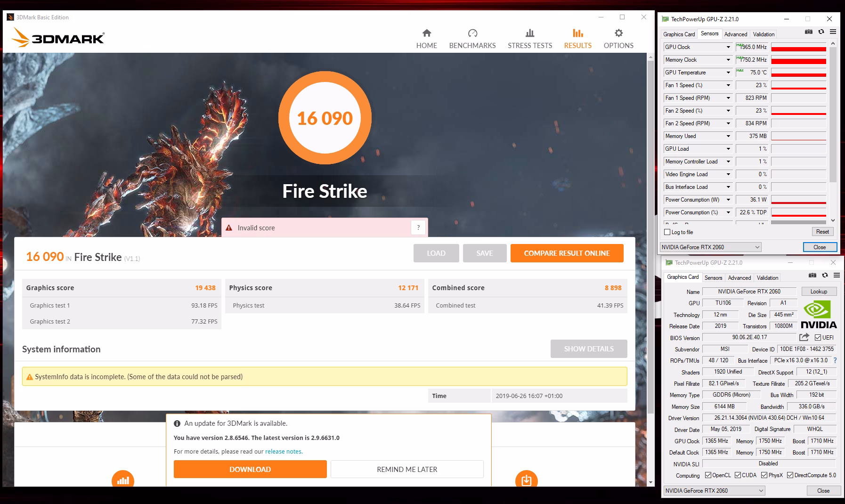The image size is (845, 504).
Task: Switch to Sensors tab in lower GPU-Z
Action: [x=713, y=277]
